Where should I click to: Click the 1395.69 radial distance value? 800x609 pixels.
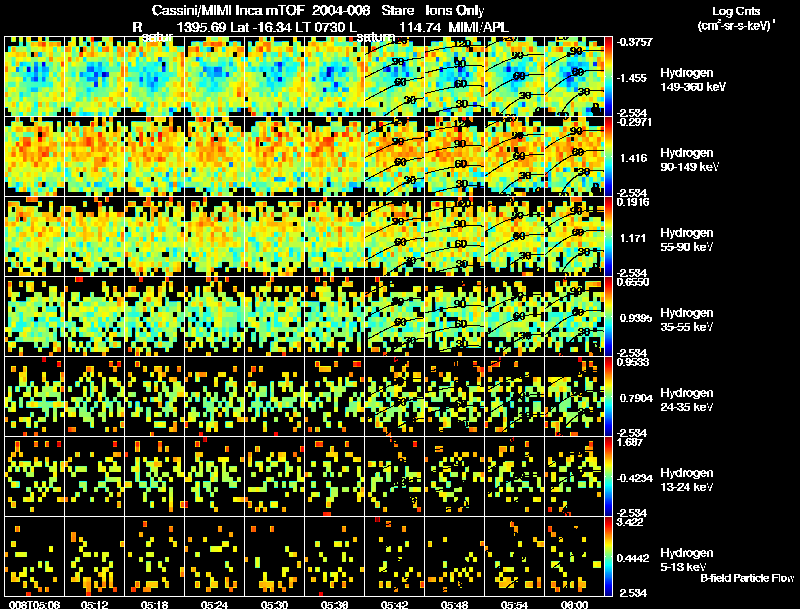pos(201,27)
